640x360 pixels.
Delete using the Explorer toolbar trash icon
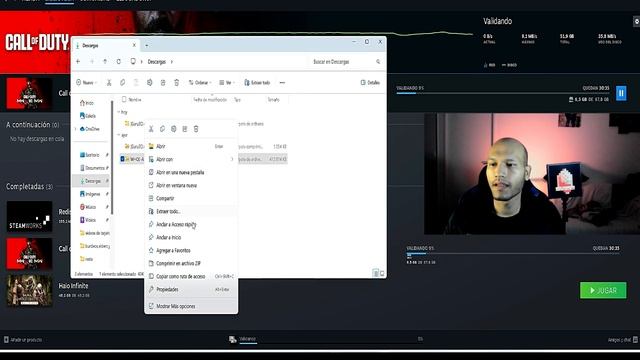coord(176,82)
